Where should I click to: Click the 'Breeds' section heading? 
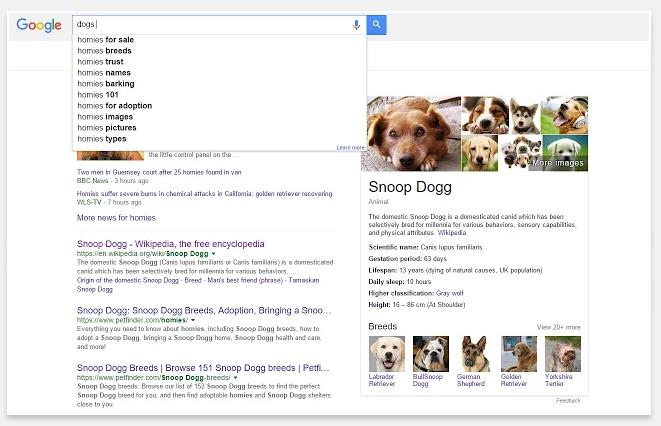382,327
